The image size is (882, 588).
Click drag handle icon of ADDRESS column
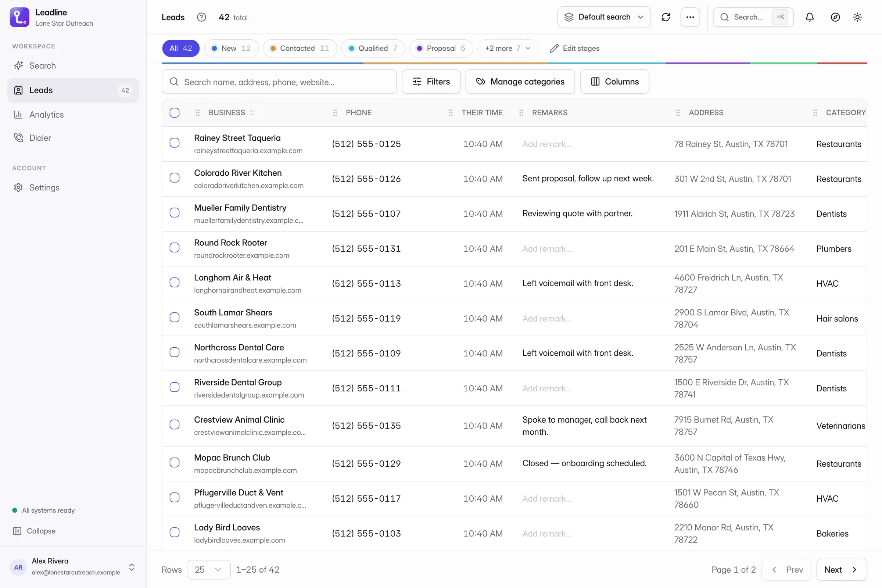pos(678,112)
